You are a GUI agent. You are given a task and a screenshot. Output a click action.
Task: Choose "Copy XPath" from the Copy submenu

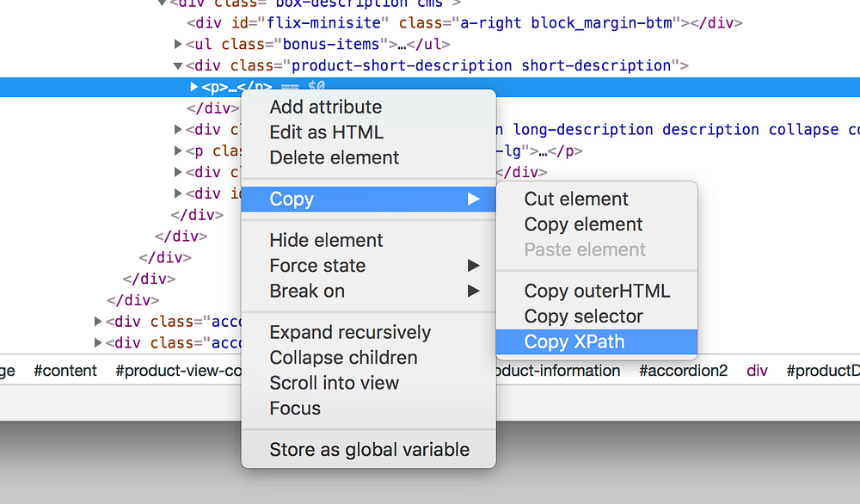coord(574,341)
